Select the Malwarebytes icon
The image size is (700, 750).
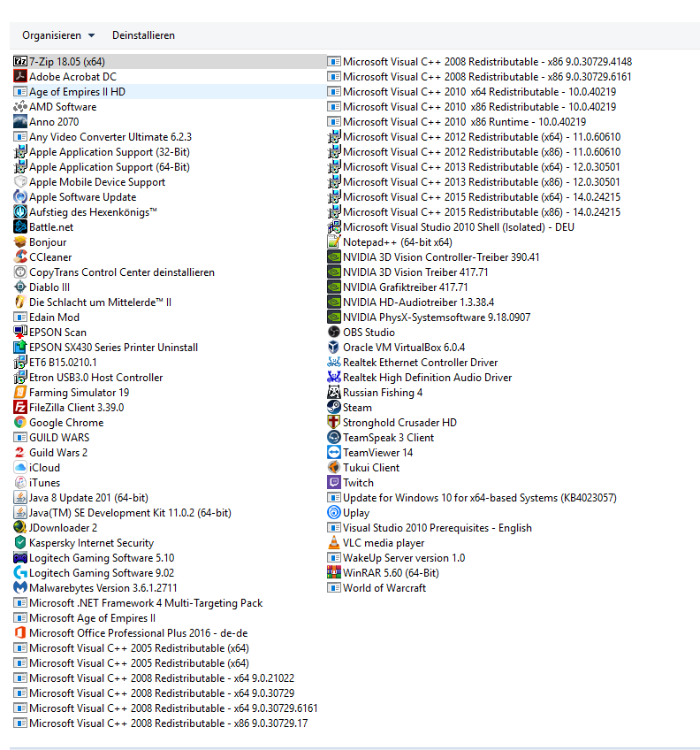pyautogui.click(x=20, y=588)
